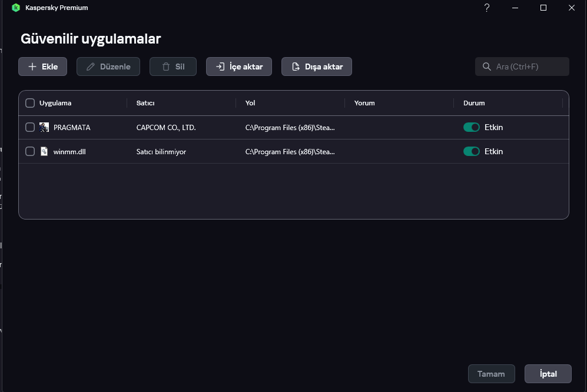The image size is (587, 392).
Task: Close the Kaspersky Premium window
Action: [572, 8]
